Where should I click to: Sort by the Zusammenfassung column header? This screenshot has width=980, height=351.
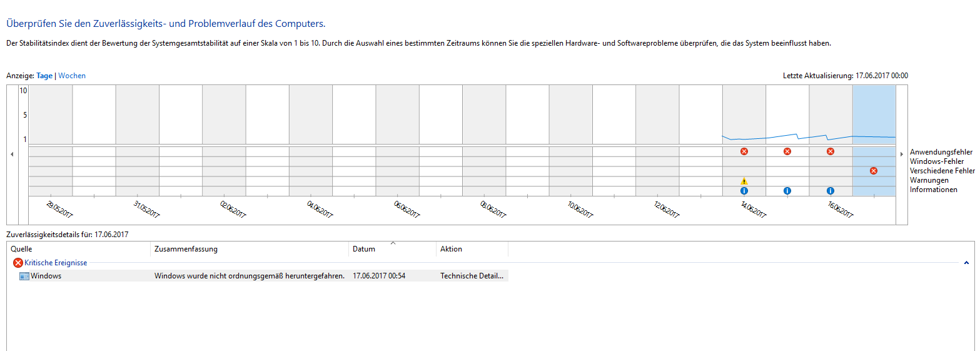tap(250, 249)
